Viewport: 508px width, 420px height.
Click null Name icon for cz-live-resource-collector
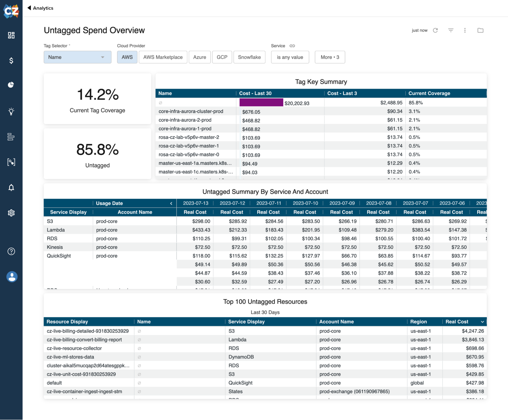click(139, 348)
